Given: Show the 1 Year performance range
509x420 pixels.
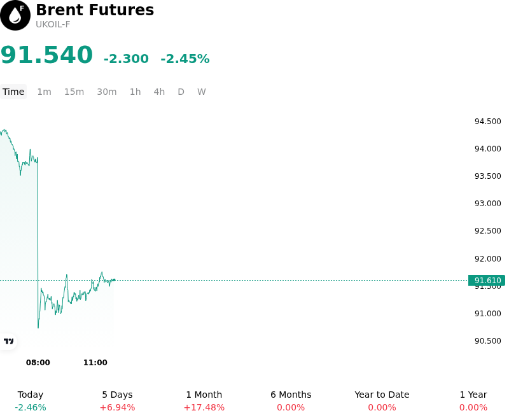Looking at the screenshot, I should pyautogui.click(x=473, y=401).
